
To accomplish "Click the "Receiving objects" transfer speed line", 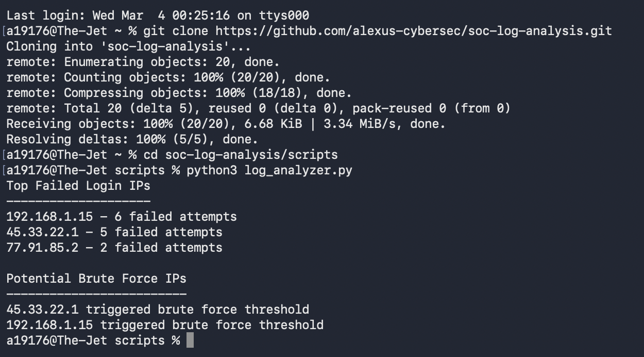I will (226, 124).
